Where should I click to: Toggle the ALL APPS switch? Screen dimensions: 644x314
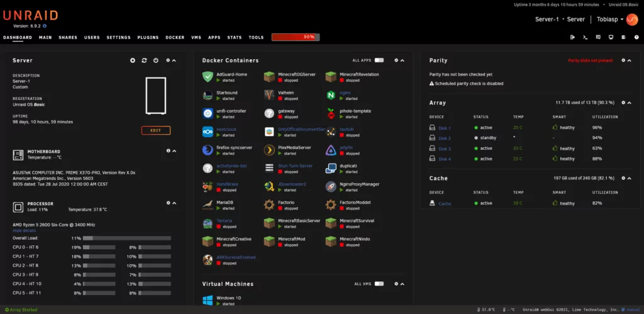coord(379,60)
